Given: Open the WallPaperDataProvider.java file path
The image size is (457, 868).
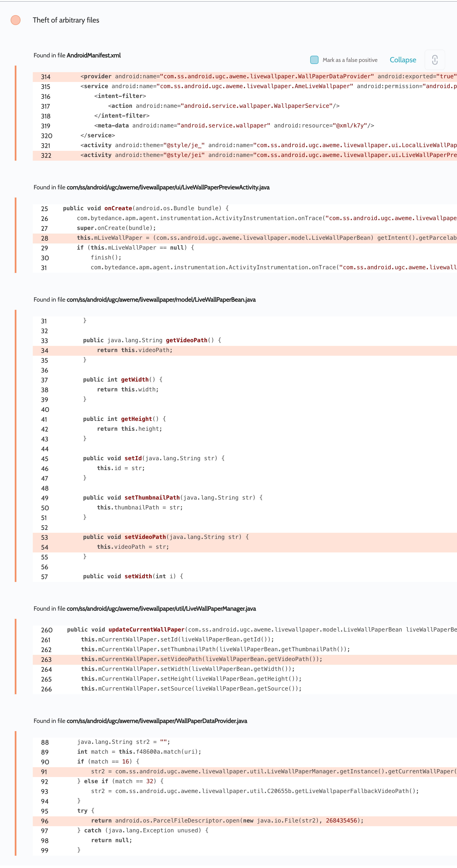Looking at the screenshot, I should (x=157, y=721).
